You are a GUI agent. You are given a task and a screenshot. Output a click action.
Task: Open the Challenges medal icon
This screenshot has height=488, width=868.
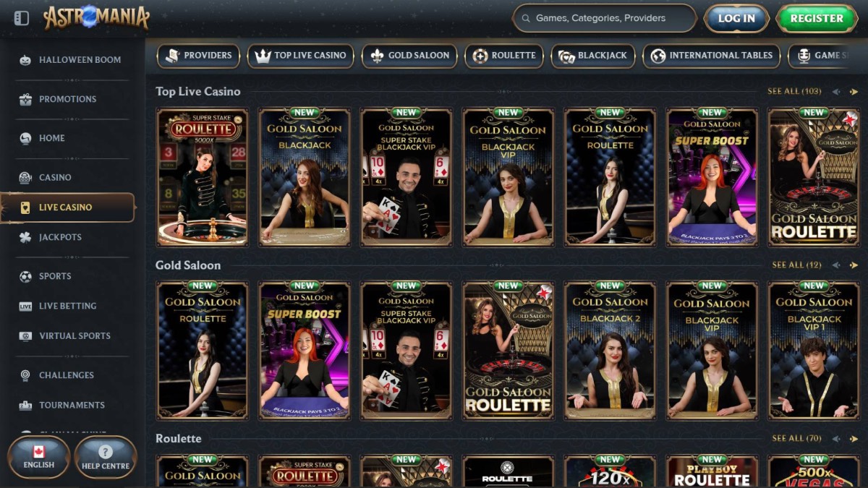(25, 375)
